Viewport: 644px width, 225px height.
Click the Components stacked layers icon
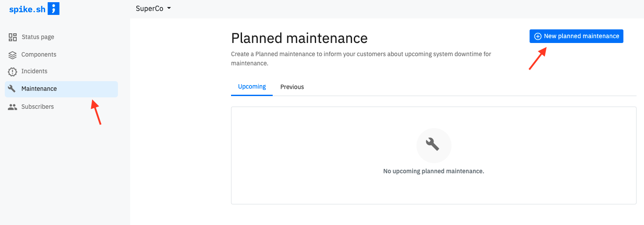point(13,55)
